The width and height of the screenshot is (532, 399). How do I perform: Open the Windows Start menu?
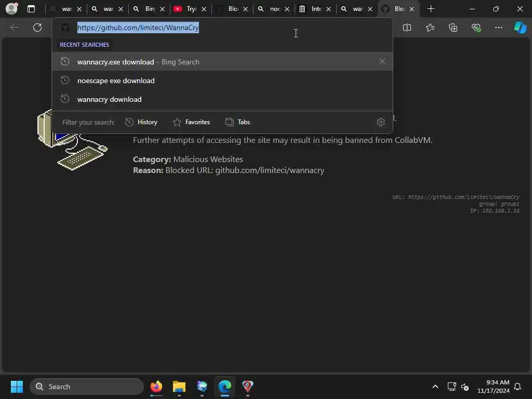point(17,387)
